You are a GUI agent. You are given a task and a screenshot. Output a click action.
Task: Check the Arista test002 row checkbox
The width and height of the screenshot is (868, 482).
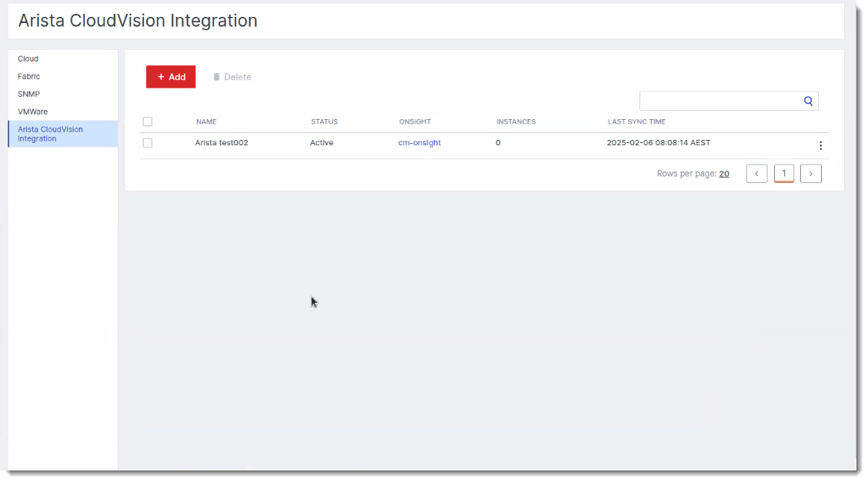147,143
